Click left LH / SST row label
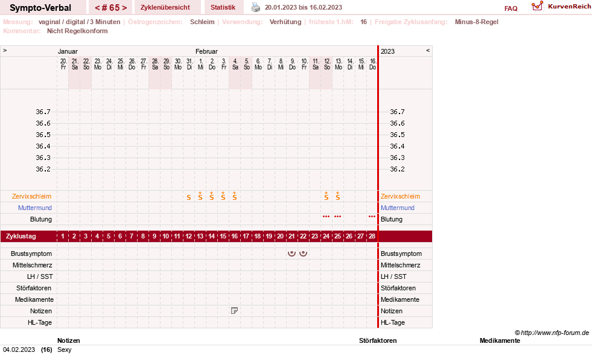592x364 pixels. tap(40, 277)
